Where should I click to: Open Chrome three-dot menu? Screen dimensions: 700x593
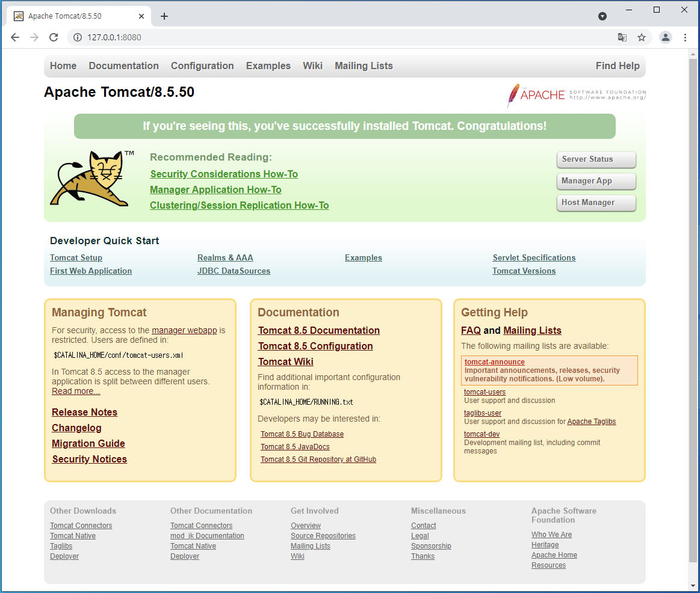coord(686,37)
